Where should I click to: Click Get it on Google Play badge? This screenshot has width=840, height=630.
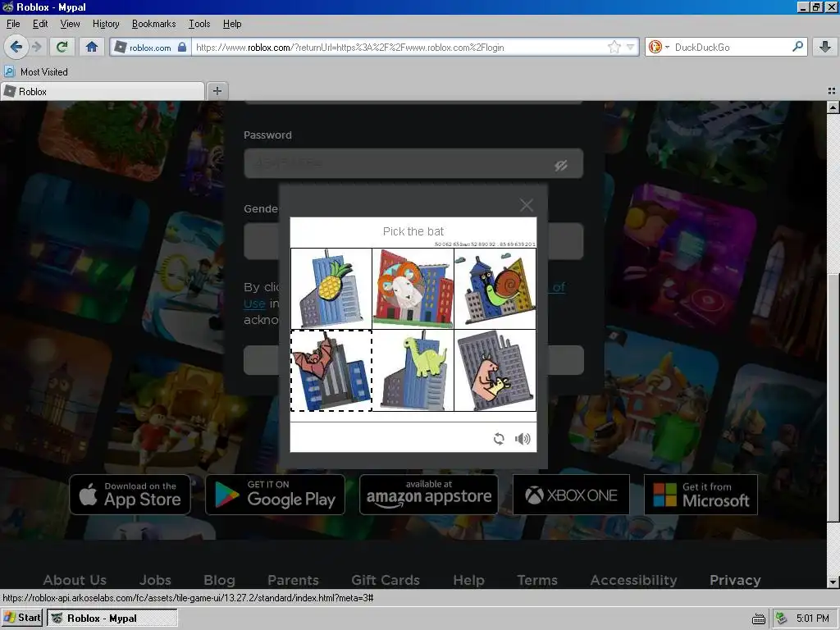tap(276, 495)
